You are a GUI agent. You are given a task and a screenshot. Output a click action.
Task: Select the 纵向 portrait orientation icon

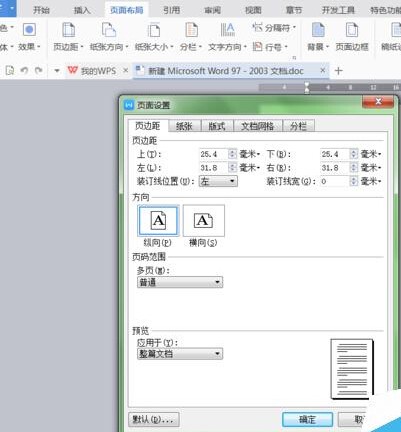tap(158, 221)
